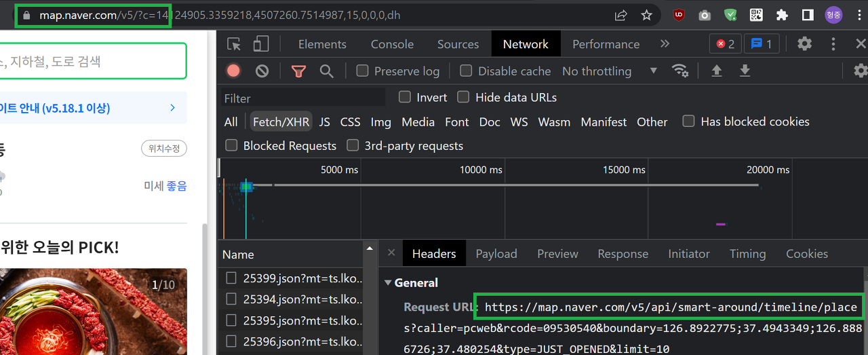Stop recording network log with red button
Viewport: 868px width, 355px height.
tap(233, 71)
